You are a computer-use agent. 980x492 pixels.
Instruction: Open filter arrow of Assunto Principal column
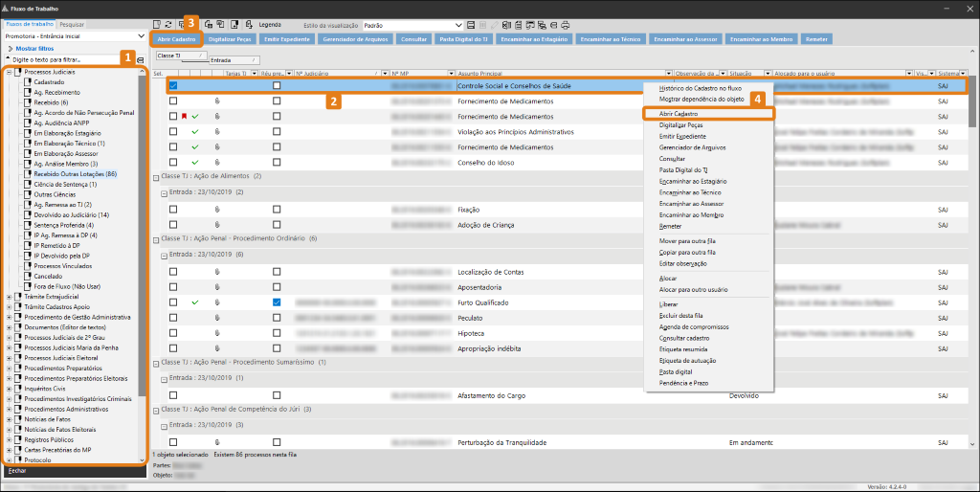pos(669,74)
